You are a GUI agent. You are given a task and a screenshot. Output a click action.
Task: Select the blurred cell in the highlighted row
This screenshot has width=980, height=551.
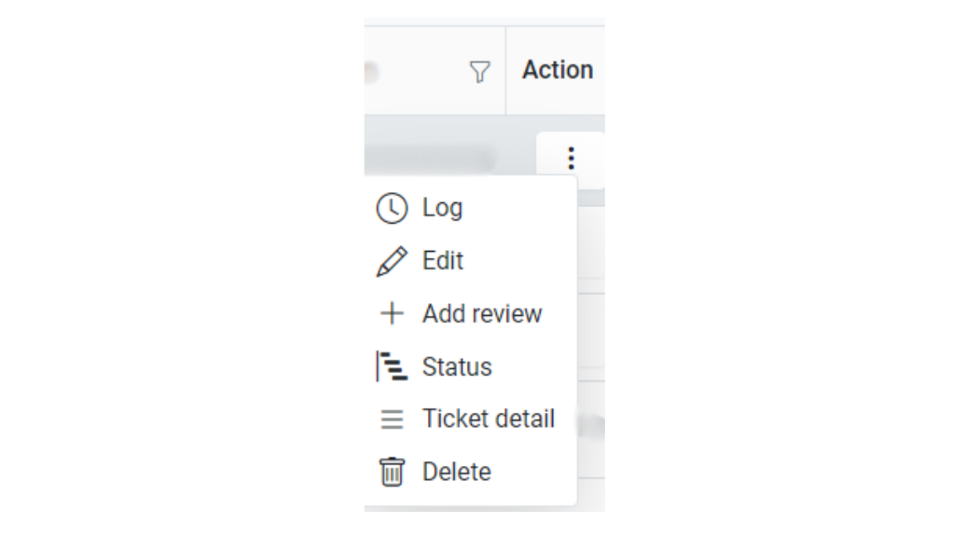[429, 159]
